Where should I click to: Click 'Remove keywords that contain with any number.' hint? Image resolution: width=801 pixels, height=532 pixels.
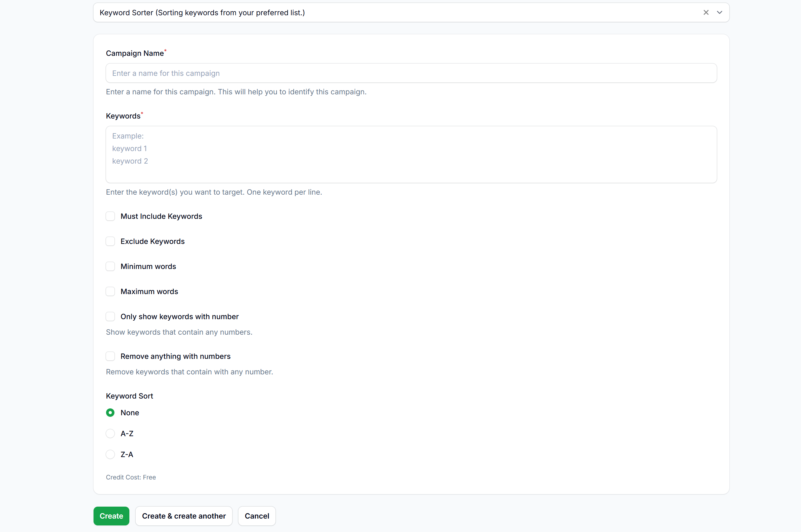189,372
